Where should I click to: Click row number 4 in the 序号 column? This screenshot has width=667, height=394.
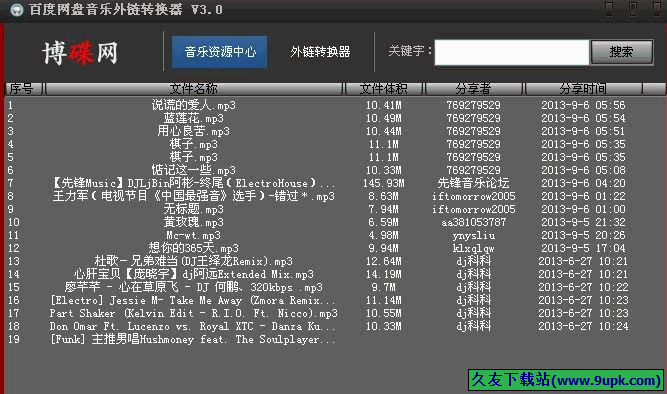pyautogui.click(x=11, y=144)
